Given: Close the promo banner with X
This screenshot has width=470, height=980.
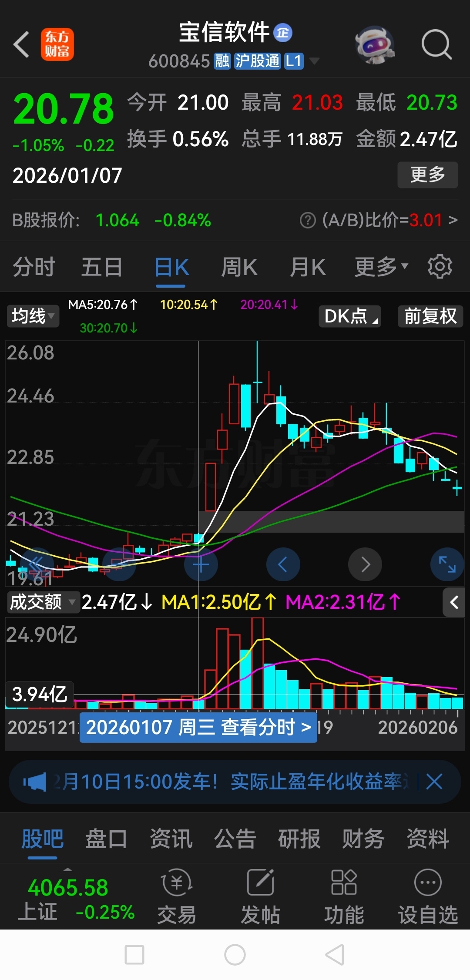Looking at the screenshot, I should (x=434, y=782).
